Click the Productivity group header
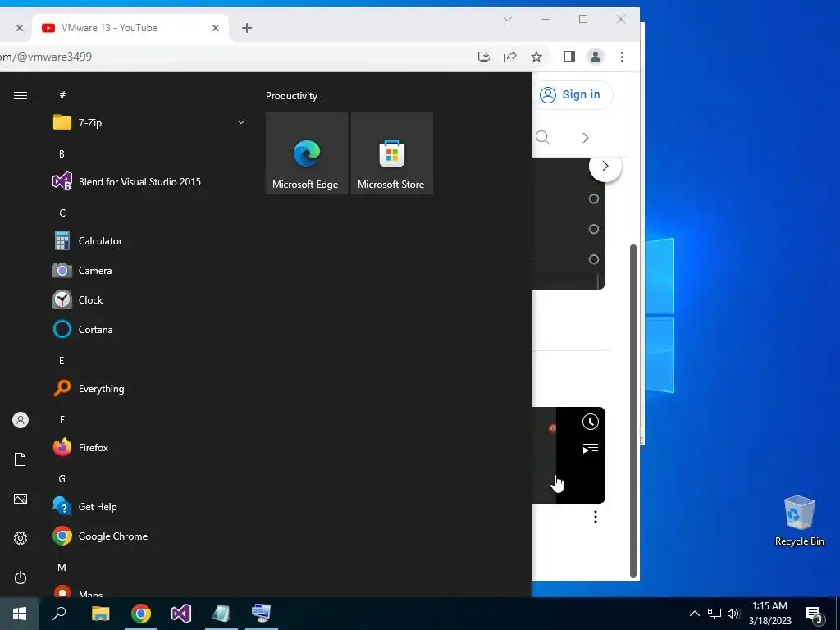The width and height of the screenshot is (840, 630). 291,96
